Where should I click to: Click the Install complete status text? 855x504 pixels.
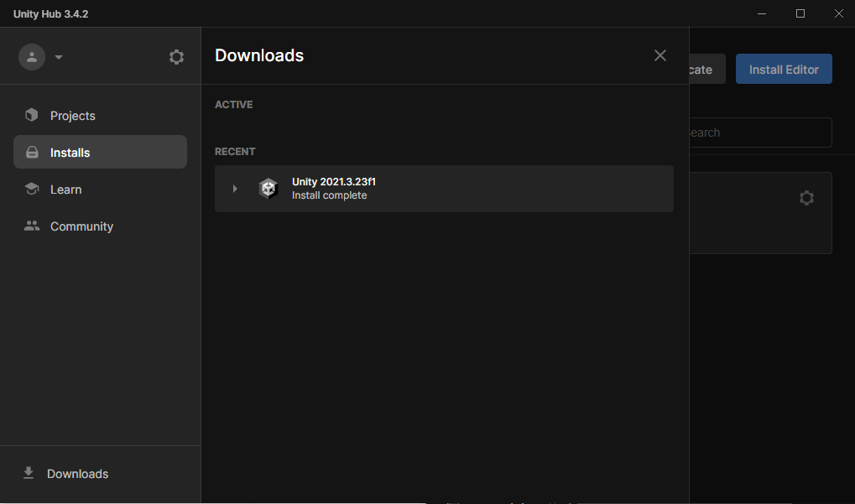pyautogui.click(x=330, y=195)
